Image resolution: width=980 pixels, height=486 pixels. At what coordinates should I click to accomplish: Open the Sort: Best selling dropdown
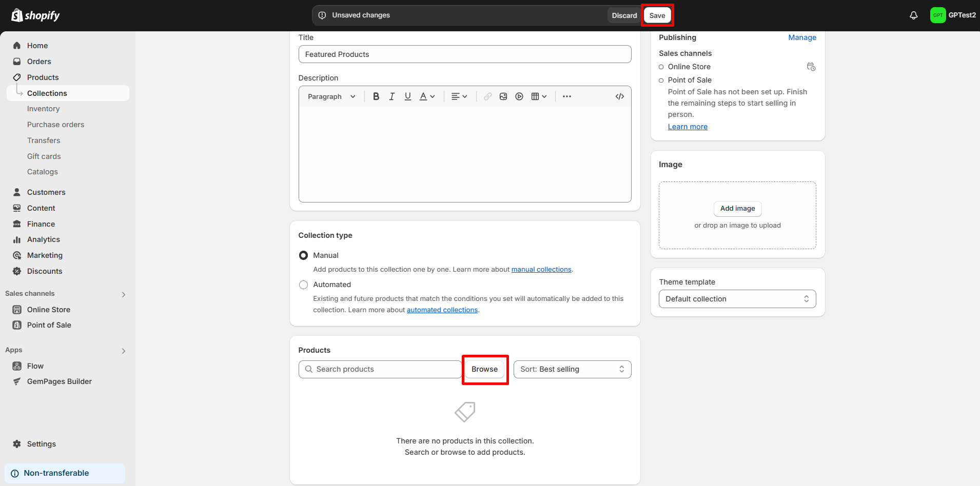[x=572, y=369]
